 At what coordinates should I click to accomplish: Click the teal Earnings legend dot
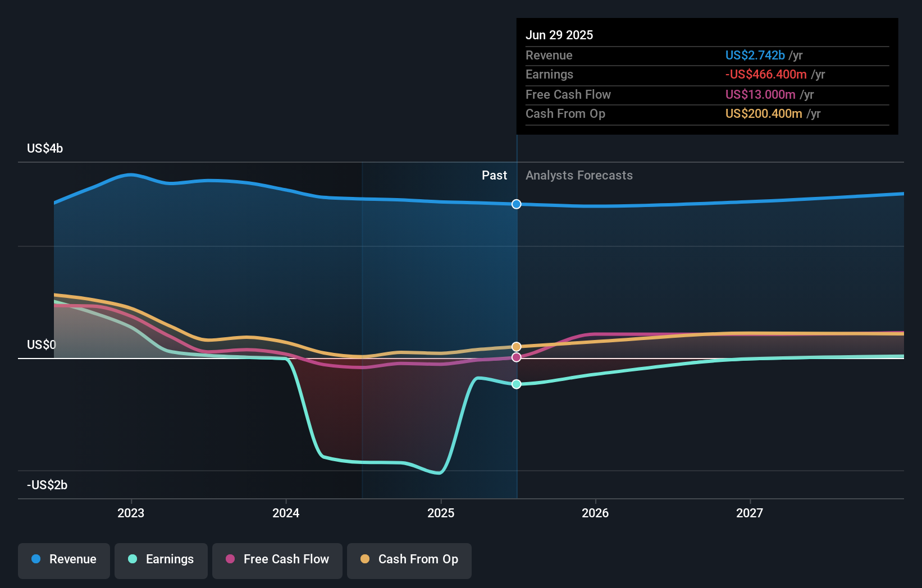133,559
